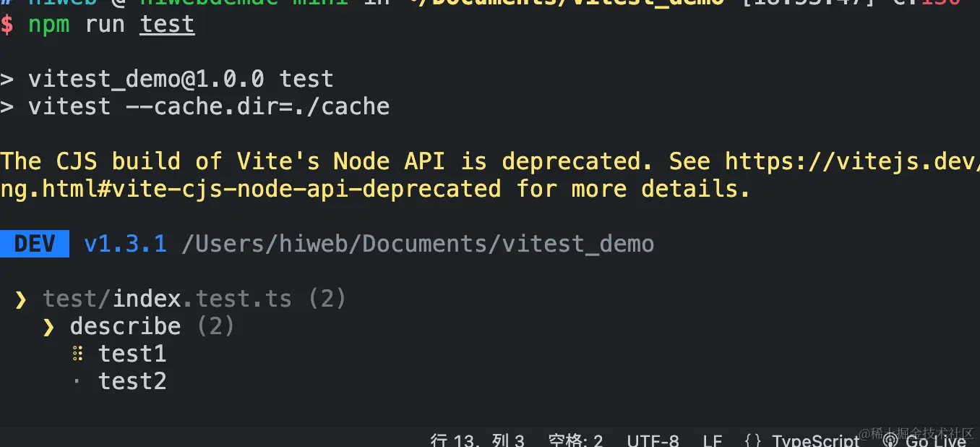980x447 pixels.
Task: Click the /Users/hiweb/Documents/vitest_demo path
Action: tap(418, 244)
